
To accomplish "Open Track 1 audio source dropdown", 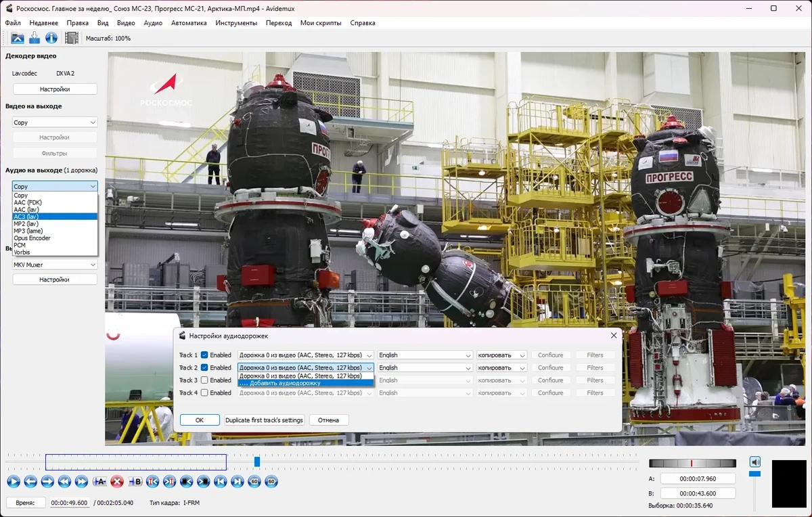I will click(x=305, y=355).
